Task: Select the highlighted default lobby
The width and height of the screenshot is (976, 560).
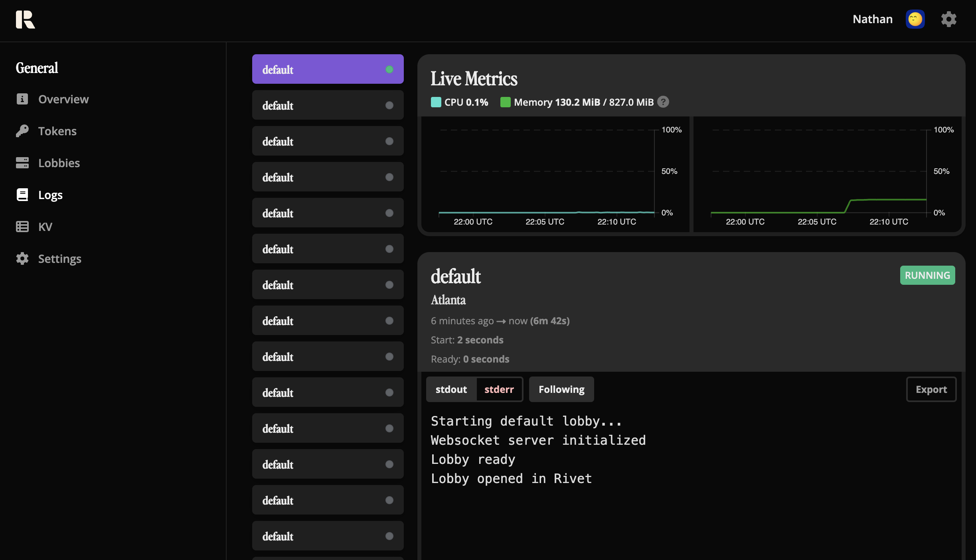Action: point(327,69)
